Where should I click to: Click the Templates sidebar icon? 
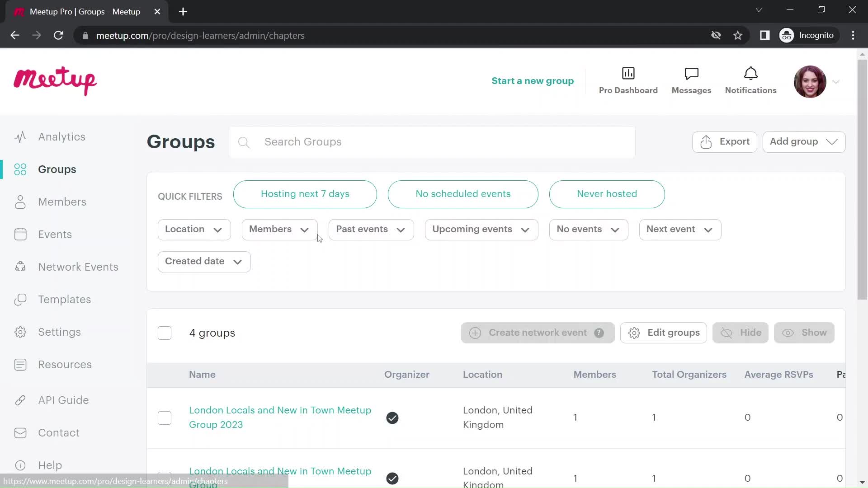(20, 300)
